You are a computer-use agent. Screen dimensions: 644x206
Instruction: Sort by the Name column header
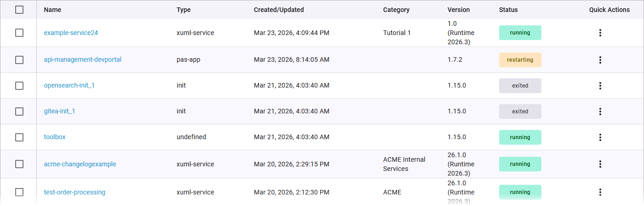(52, 10)
